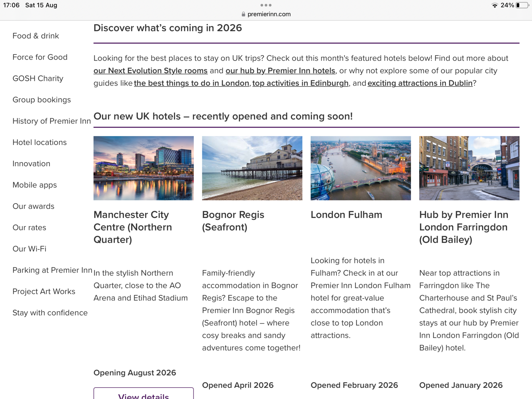
Task: Open History of Premier Inn
Action: click(52, 121)
